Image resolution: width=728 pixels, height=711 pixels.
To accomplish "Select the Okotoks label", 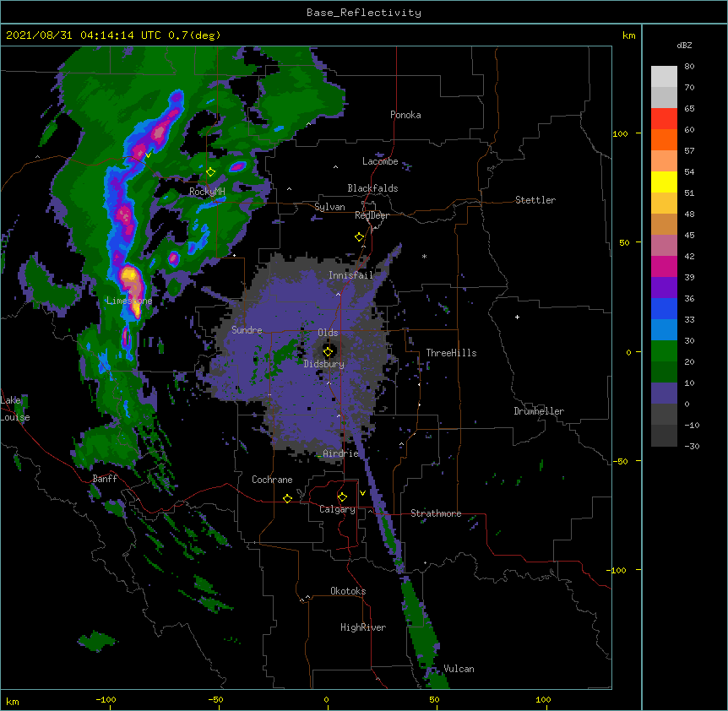I will [x=348, y=591].
